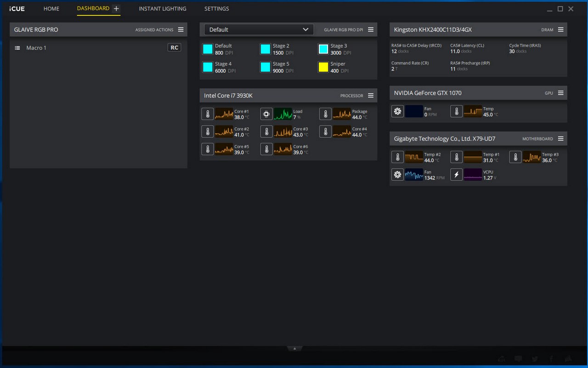This screenshot has height=368, width=588.
Task: Open the GLAIVE RGB PRO assigned actions menu
Action: pos(181,29)
